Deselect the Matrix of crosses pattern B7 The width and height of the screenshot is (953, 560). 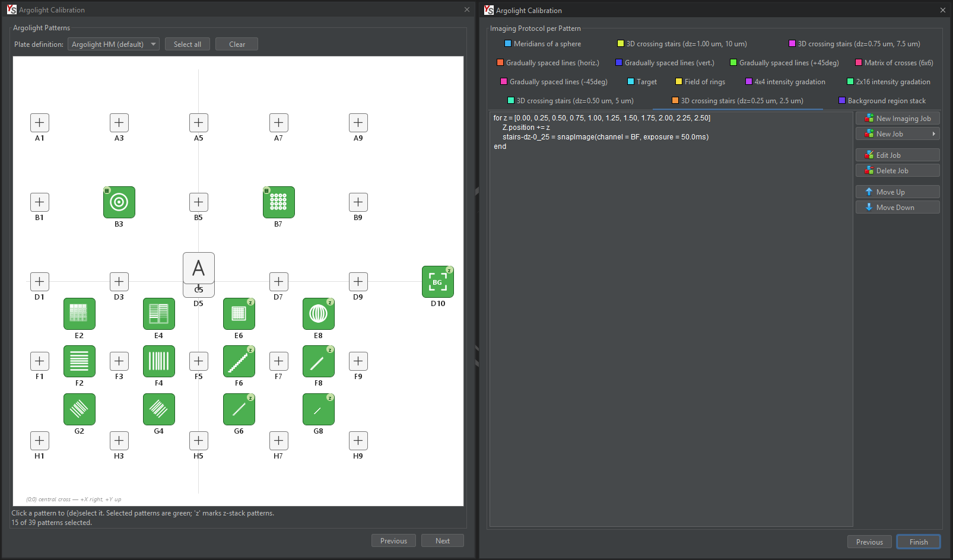click(x=279, y=202)
